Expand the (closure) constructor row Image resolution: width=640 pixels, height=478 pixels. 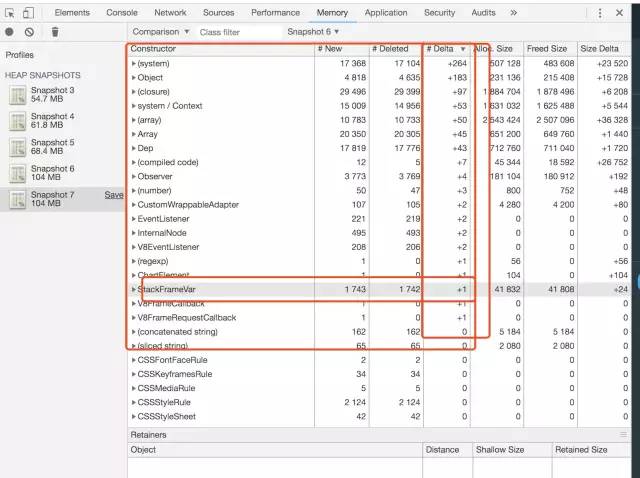(133, 92)
